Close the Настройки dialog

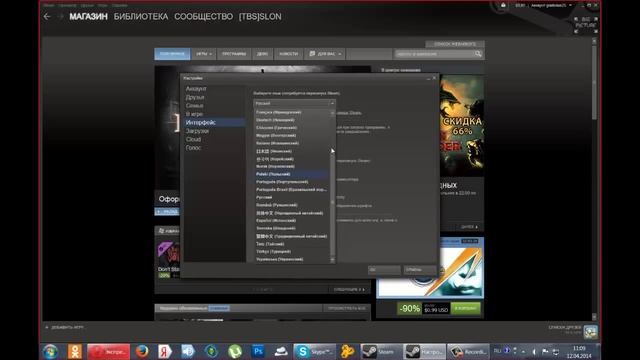click(434, 78)
